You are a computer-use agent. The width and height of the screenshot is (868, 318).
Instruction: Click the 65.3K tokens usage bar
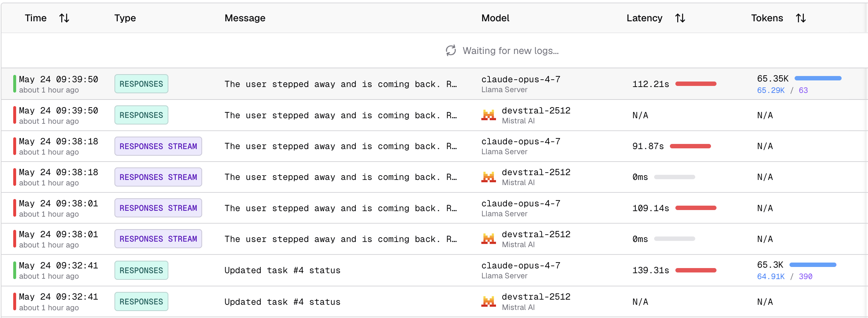point(813,265)
